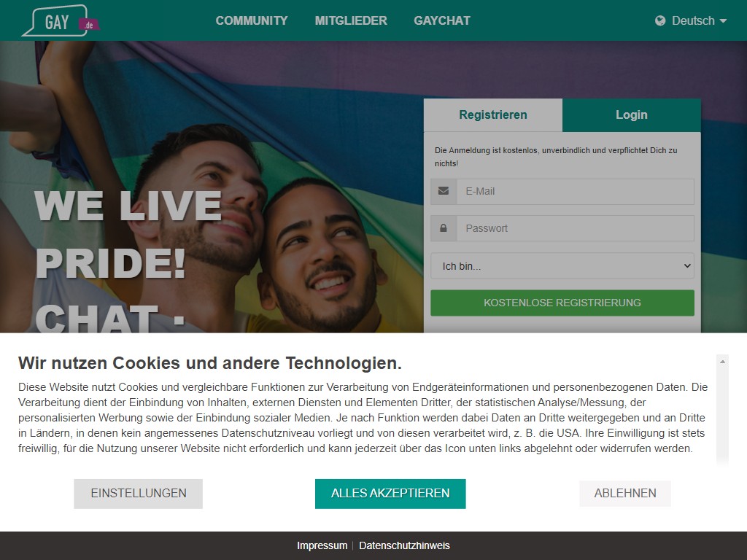Click the KOSTENLOSE REGISTRIERUNG button
This screenshot has width=747, height=560.
(562, 303)
